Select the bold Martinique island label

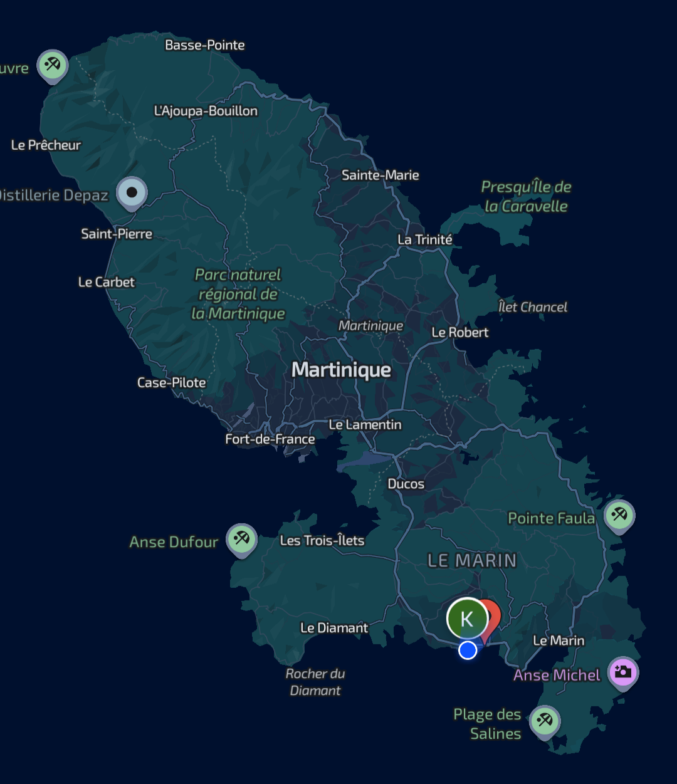(341, 370)
